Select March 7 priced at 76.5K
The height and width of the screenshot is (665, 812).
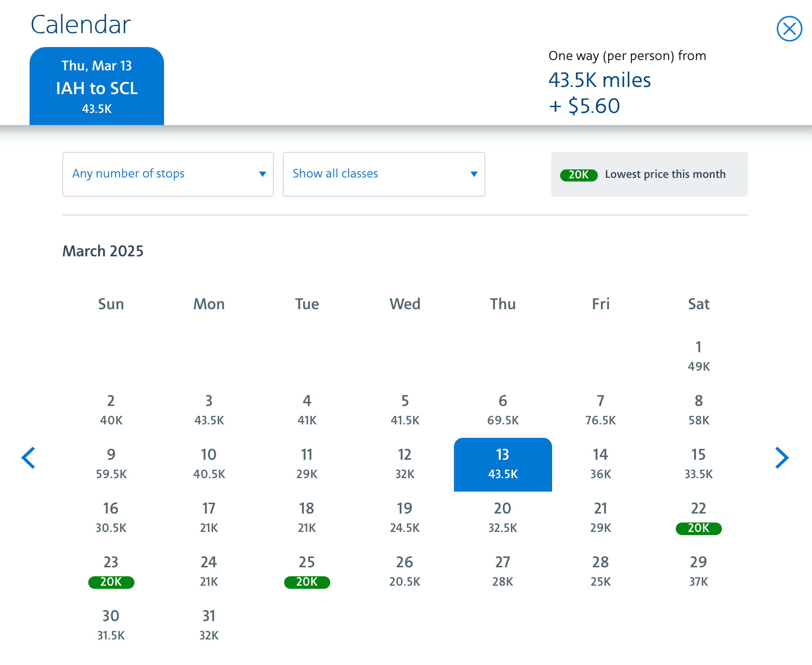point(600,409)
